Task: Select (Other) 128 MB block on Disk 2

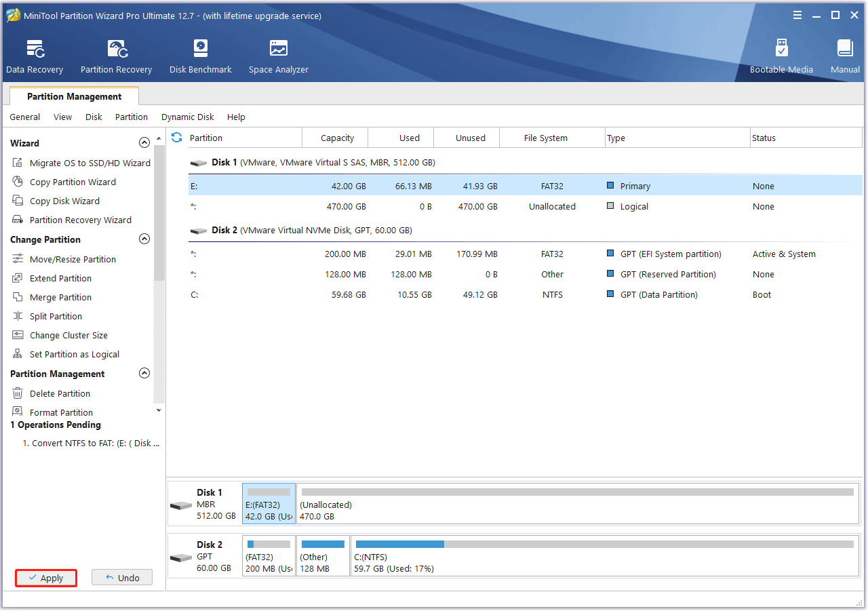Action: pyautogui.click(x=323, y=556)
